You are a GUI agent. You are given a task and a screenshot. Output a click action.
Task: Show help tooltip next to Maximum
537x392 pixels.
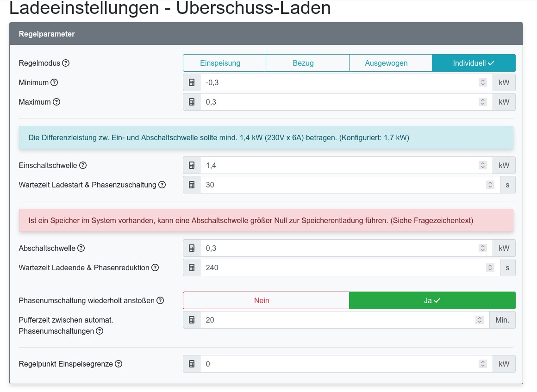pos(56,102)
